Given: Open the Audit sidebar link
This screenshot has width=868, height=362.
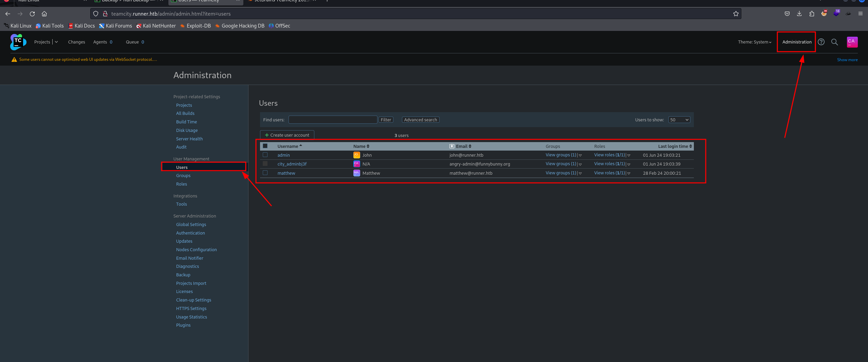Looking at the screenshot, I should 181,147.
